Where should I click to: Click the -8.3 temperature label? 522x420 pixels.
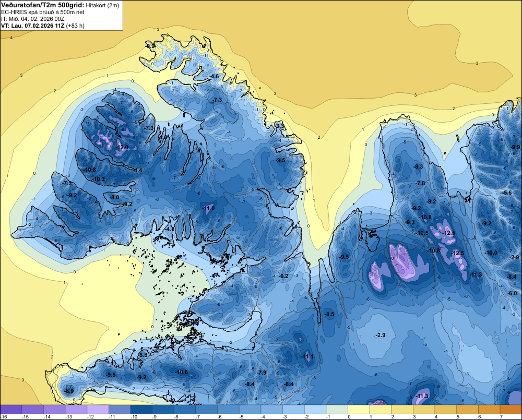418,166
